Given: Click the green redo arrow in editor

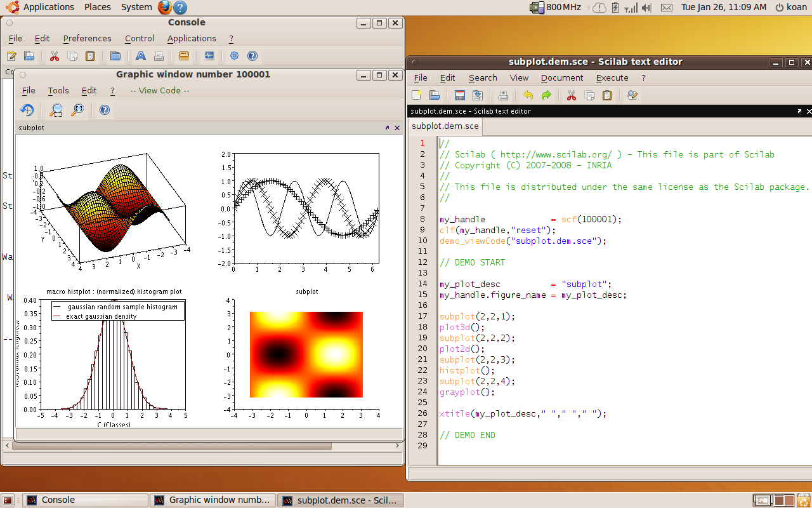Looking at the screenshot, I should click(546, 95).
